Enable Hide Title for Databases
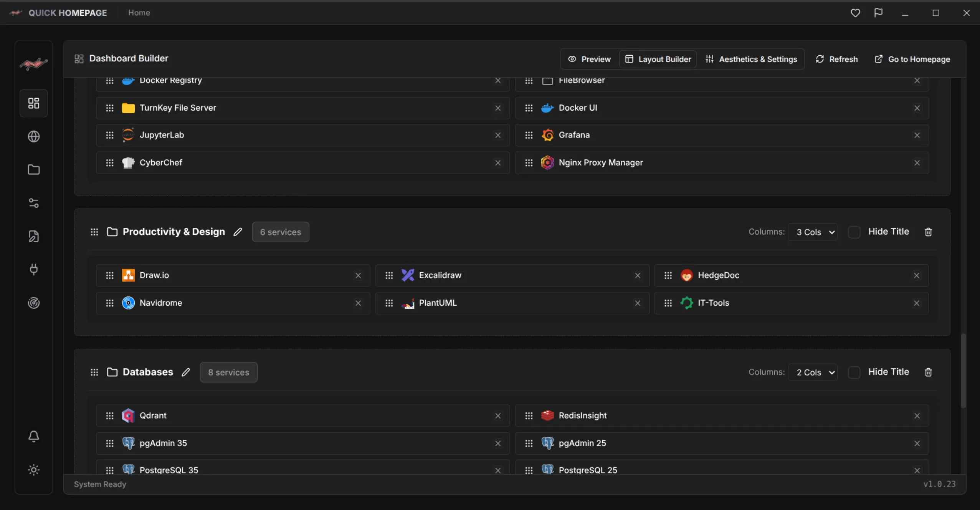980x510 pixels. pos(854,372)
